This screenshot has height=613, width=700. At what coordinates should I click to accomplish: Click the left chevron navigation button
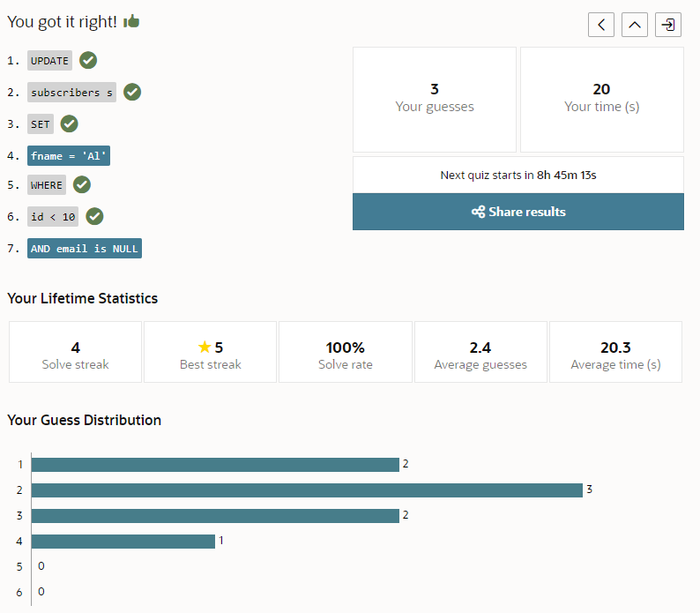(x=601, y=25)
